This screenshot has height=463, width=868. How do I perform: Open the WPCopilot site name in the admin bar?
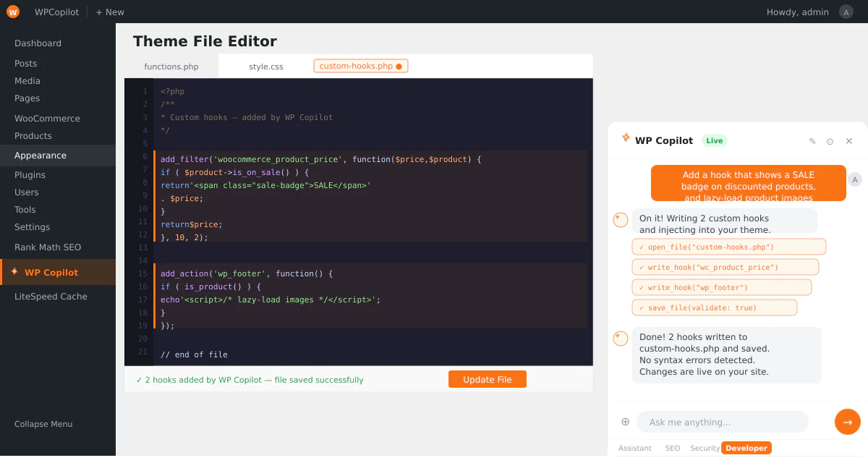pos(56,12)
